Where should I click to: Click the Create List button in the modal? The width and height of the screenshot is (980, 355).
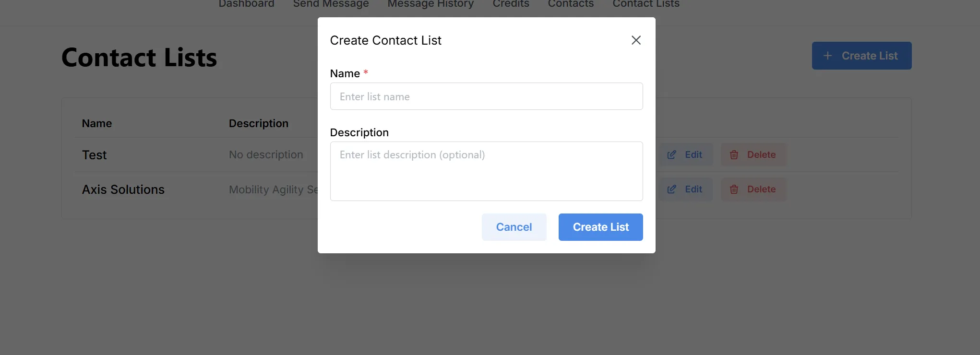pyautogui.click(x=600, y=227)
